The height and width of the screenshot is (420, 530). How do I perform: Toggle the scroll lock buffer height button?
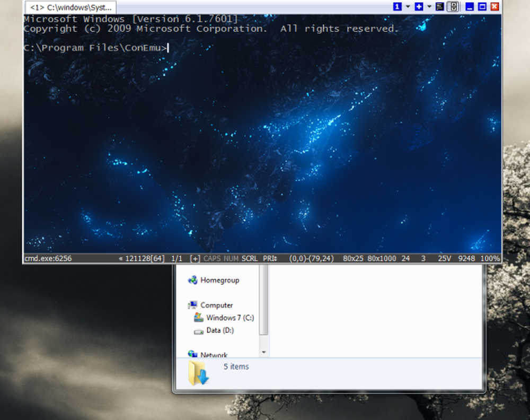pyautogui.click(x=453, y=6)
